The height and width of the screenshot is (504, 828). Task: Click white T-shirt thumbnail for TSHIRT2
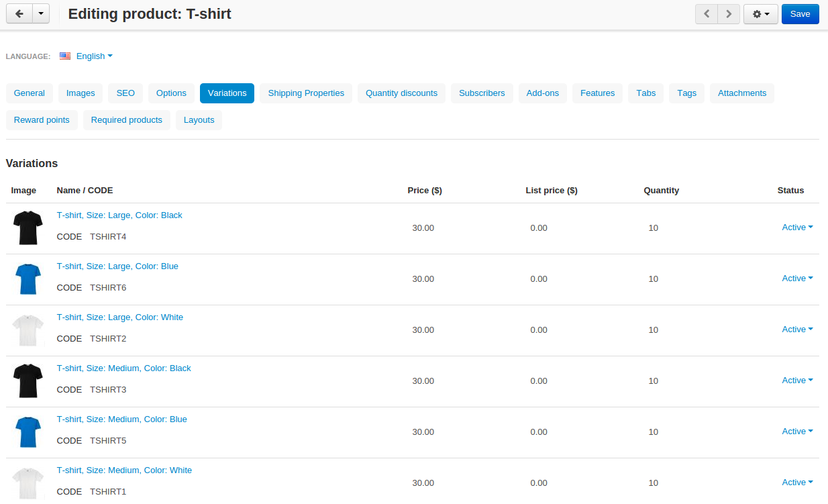[28, 330]
